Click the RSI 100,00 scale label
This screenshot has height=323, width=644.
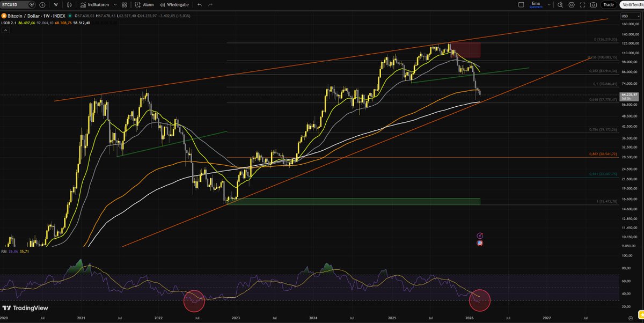coord(626,255)
